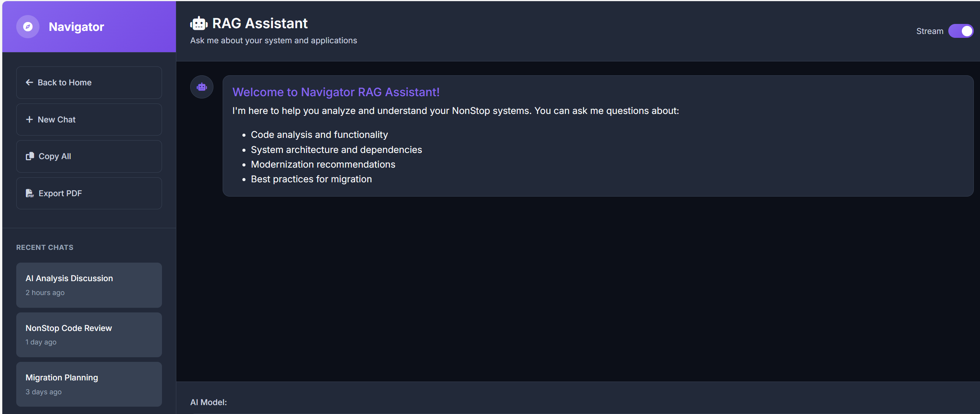Click the Welcome to Navigator RAG Assistant heading
This screenshot has height=414, width=980.
(x=336, y=92)
